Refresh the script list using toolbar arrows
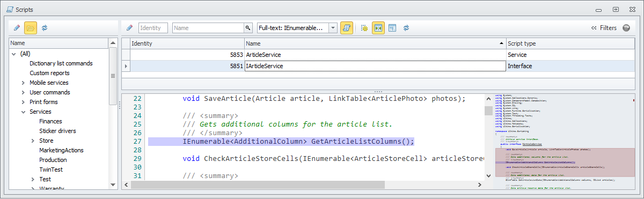Image resolution: width=644 pixels, height=199 pixels. (406, 27)
